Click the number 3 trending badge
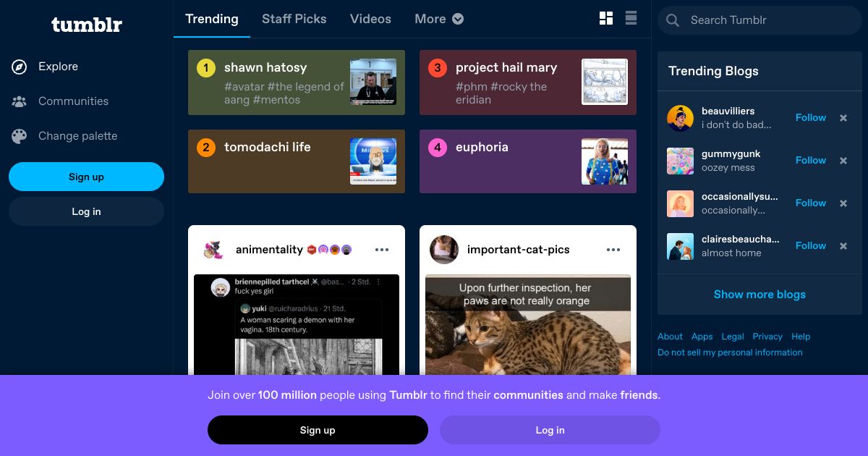This screenshot has height=456, width=868. (438, 68)
